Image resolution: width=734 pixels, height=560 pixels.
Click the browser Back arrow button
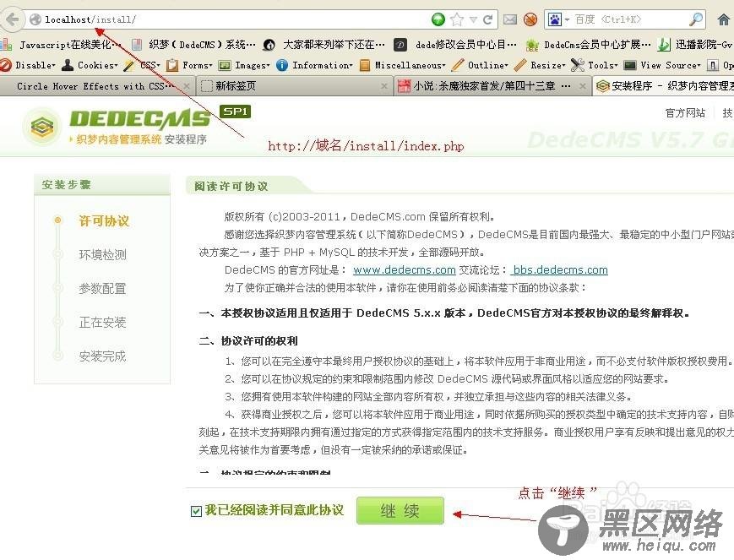[x=13, y=19]
